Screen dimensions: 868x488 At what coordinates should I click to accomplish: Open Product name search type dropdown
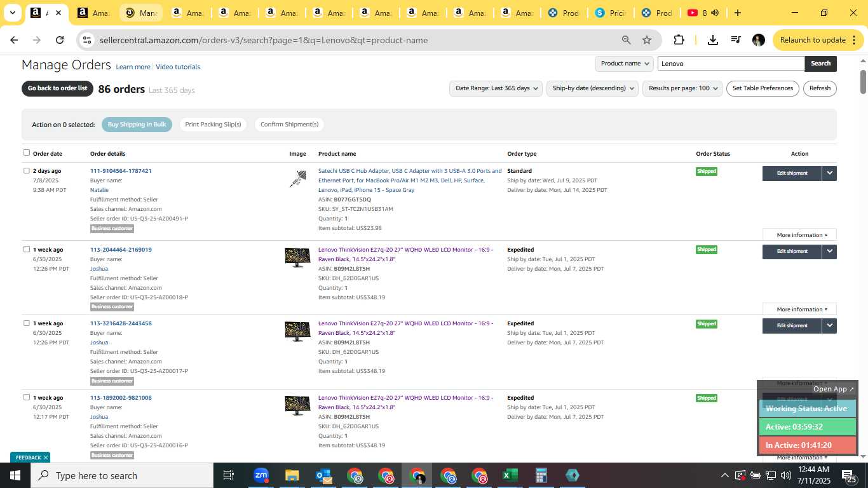click(624, 64)
